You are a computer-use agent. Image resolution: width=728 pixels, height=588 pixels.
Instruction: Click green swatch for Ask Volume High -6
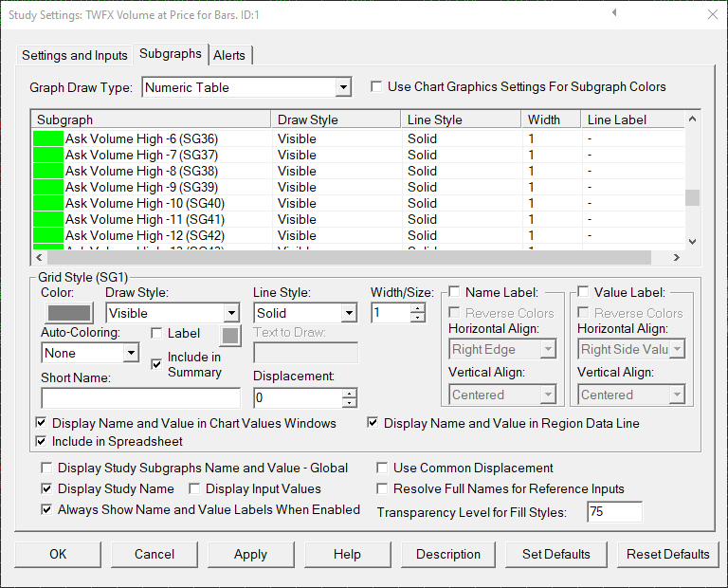pos(47,139)
